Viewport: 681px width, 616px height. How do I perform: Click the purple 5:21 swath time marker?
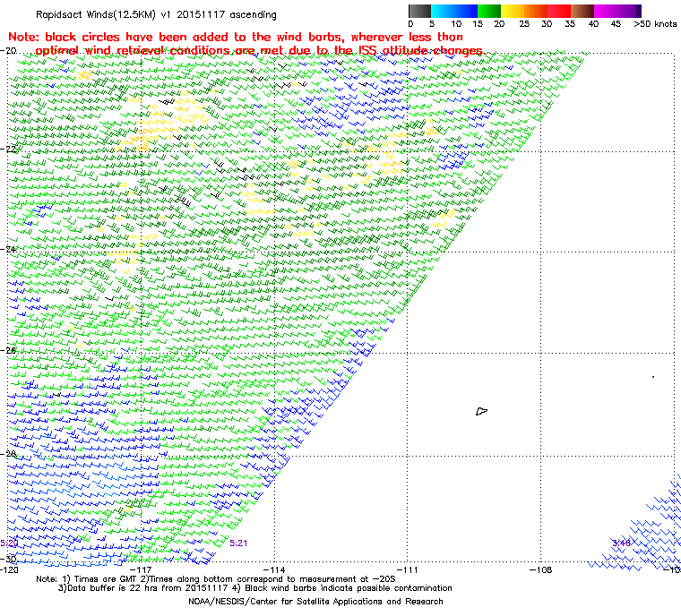(238, 543)
